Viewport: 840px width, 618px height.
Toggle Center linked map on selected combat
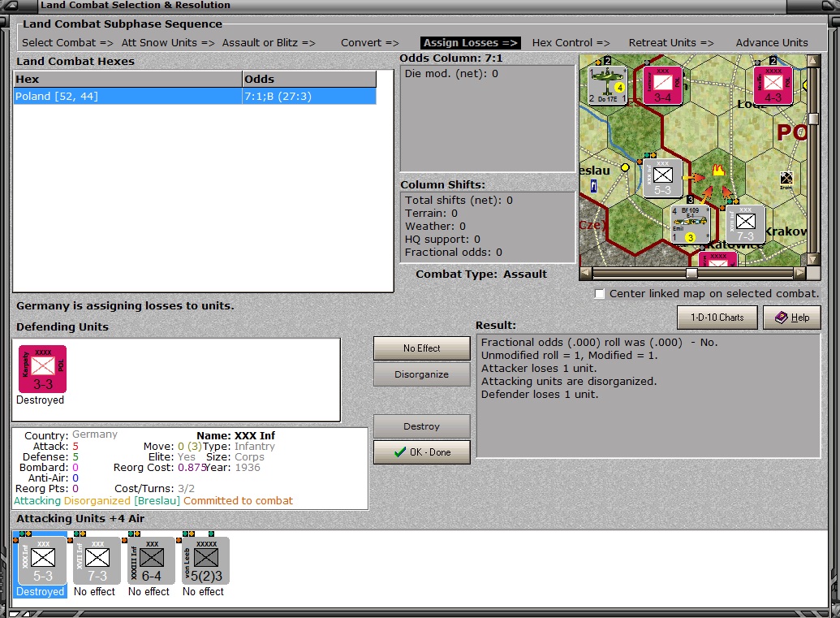600,293
